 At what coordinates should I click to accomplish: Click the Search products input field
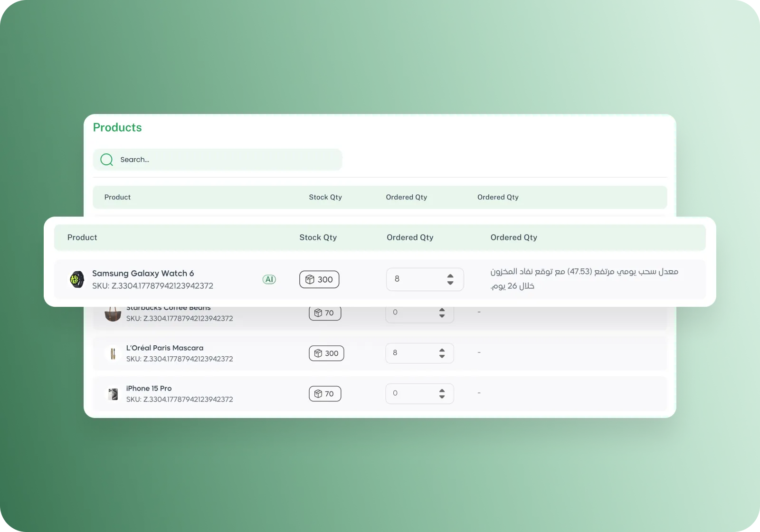click(x=228, y=160)
